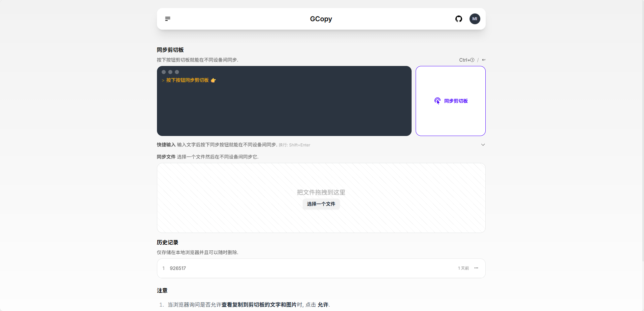Click the cursor-click icon inside 同步剪切板 button
This screenshot has height=311, width=644.
pyautogui.click(x=437, y=101)
